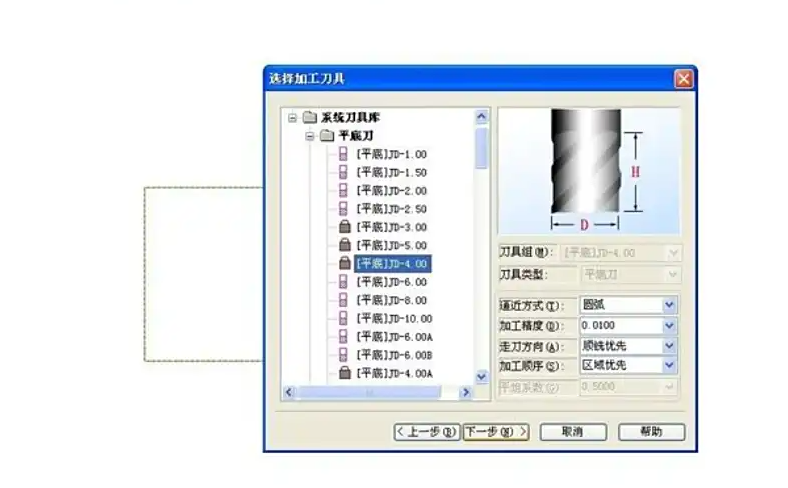Select the [平底]JD-6.00 tool entry

[x=391, y=282]
